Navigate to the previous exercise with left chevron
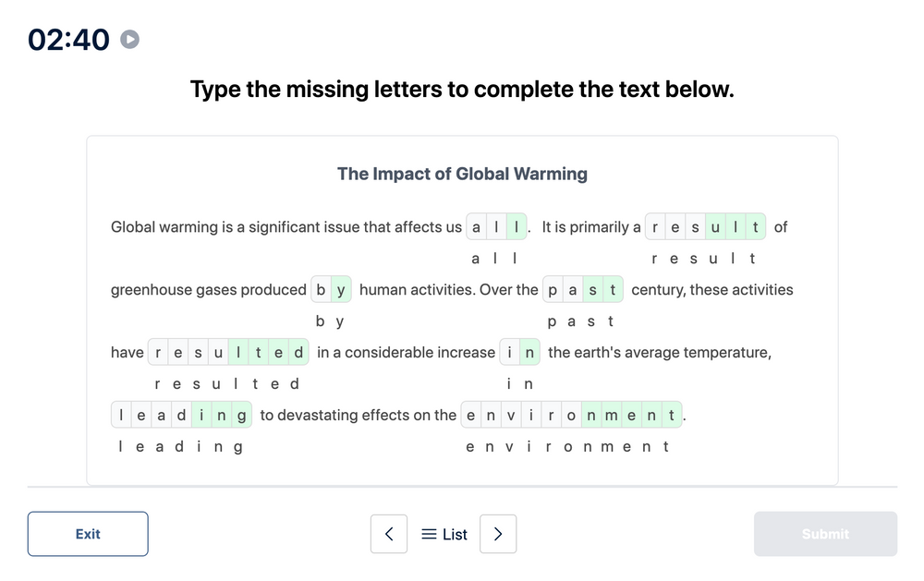 tap(389, 534)
